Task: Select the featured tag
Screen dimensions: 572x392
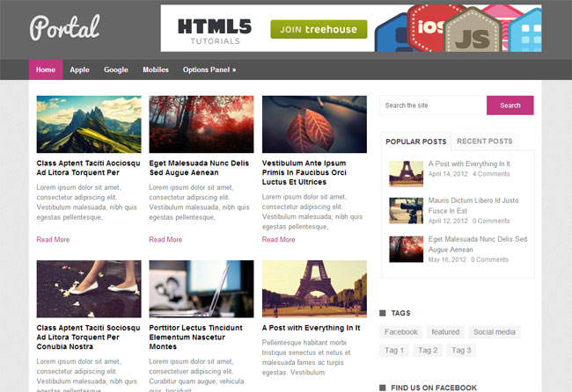Action: [445, 332]
